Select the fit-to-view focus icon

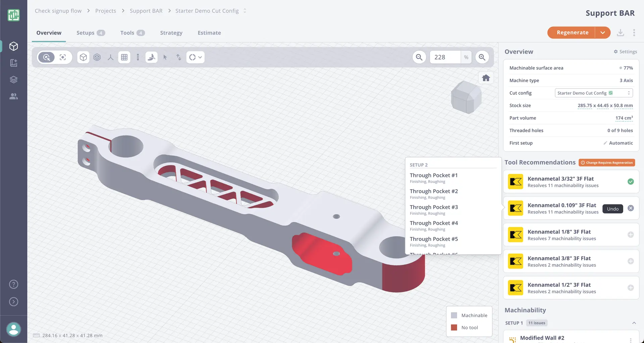click(x=63, y=57)
